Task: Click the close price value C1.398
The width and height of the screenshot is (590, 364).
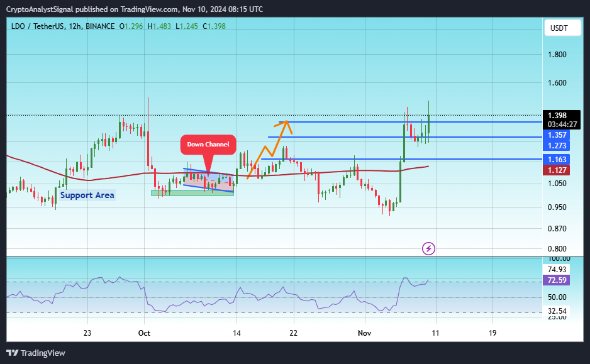Action: (214, 26)
